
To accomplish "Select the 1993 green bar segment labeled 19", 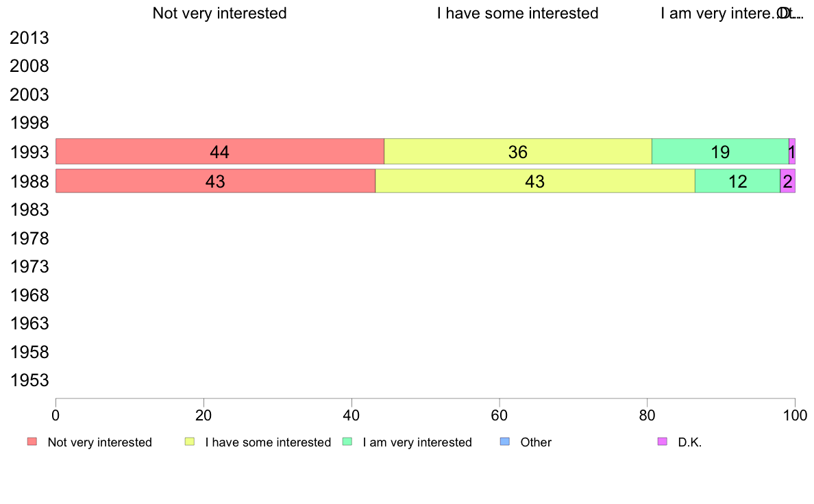I will (721, 151).
